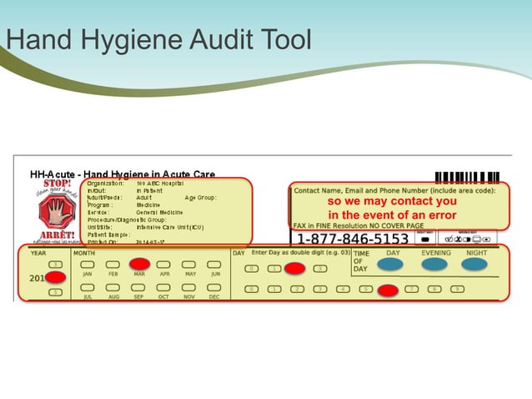Click the correctly filled bubble example
The width and height of the screenshot is (532, 399).
(x=425, y=240)
